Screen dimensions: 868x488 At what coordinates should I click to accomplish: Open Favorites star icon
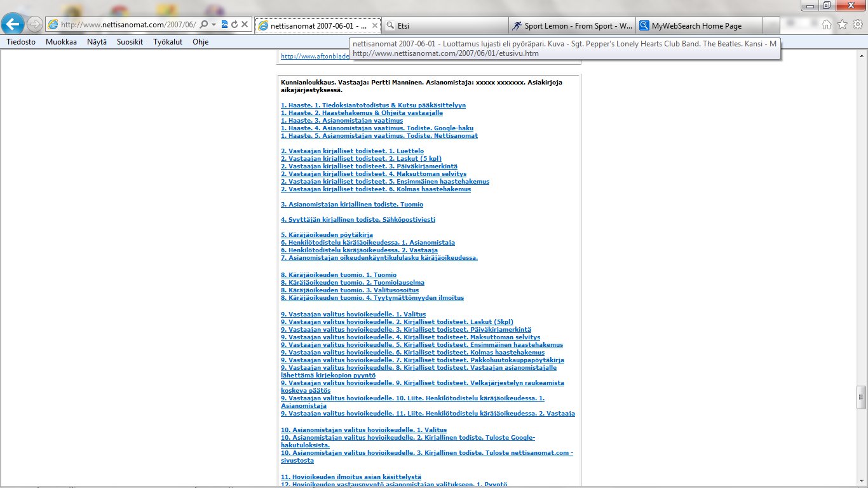click(x=843, y=25)
